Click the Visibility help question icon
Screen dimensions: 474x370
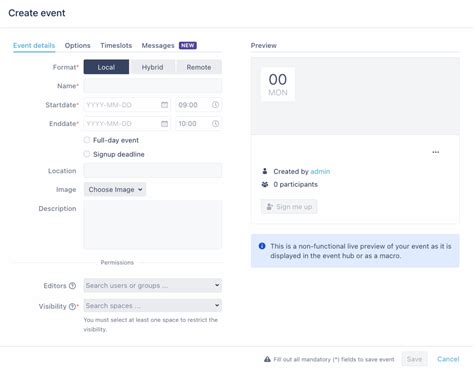(x=72, y=306)
